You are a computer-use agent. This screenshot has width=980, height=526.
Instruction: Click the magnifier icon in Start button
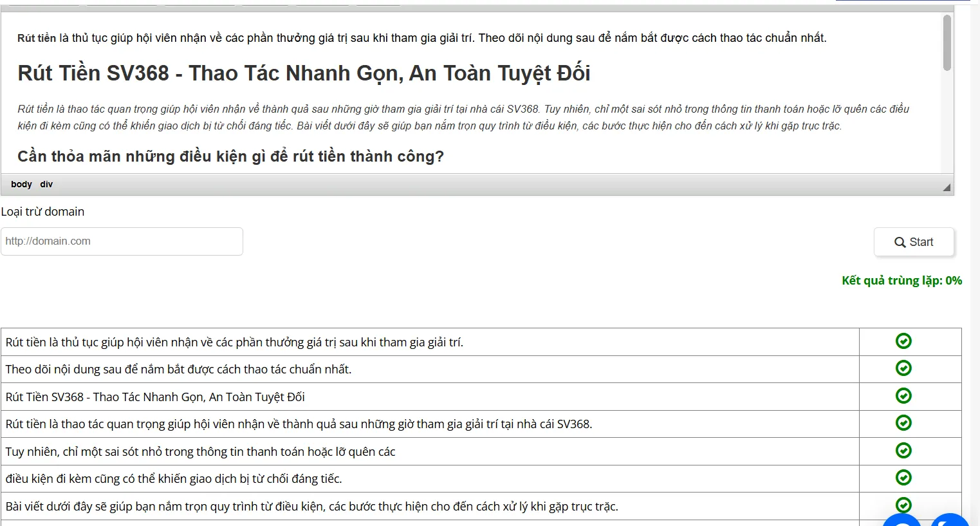pyautogui.click(x=900, y=243)
